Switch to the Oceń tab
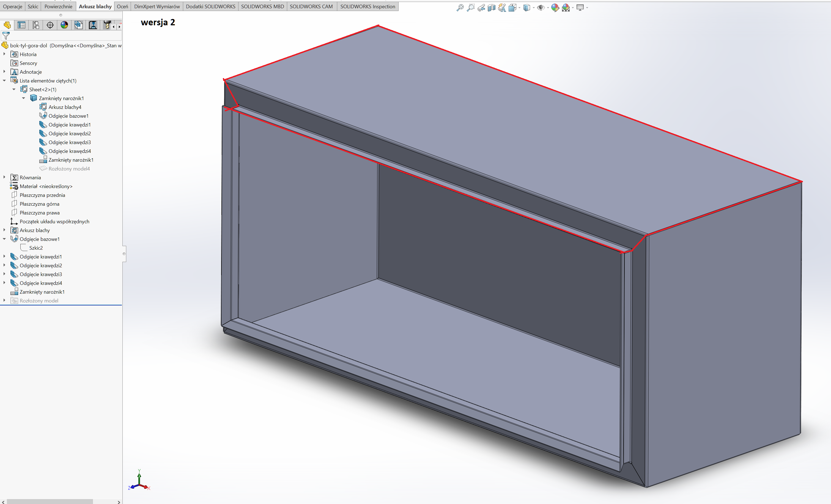 [122, 6]
